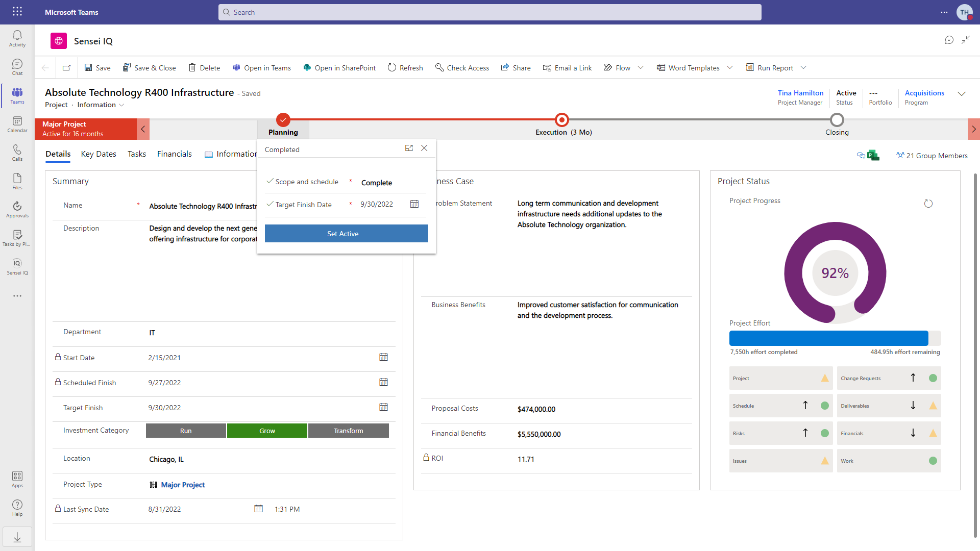980x551 pixels.
Task: Open the Target Finish calendar picker in Summary
Action: tap(384, 407)
